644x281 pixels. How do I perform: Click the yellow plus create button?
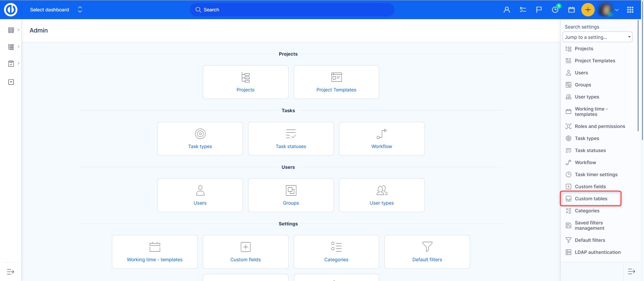pos(588,10)
